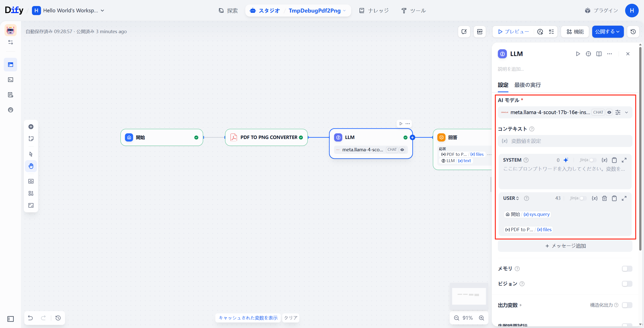This screenshot has height=328, width=644.
Task: Click the add node plus icon
Action: tap(31, 127)
